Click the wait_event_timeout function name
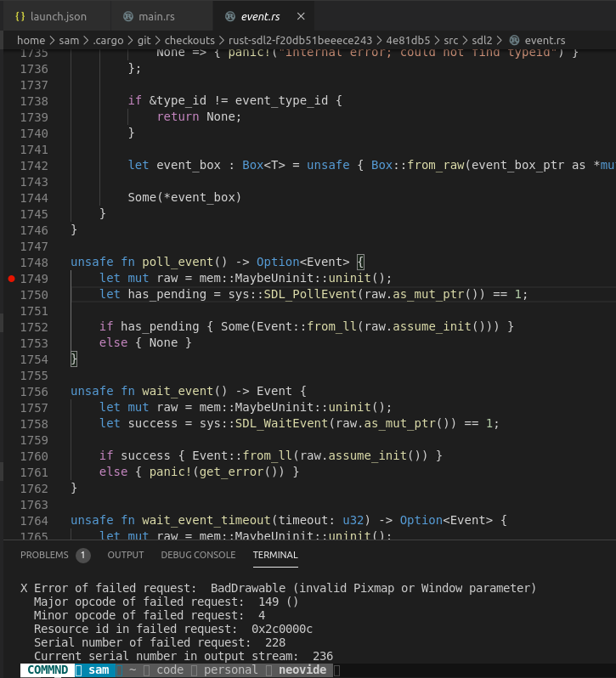This screenshot has width=616, height=678. tap(206, 520)
